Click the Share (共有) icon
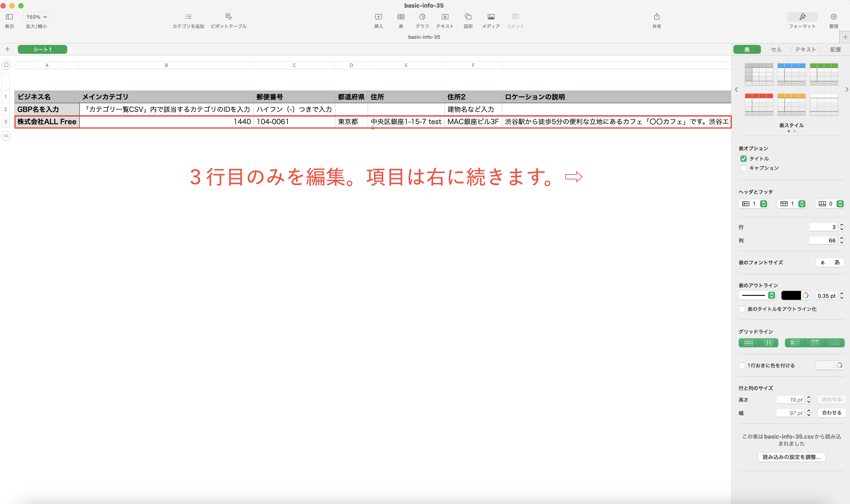This screenshot has width=850, height=504. (x=657, y=17)
